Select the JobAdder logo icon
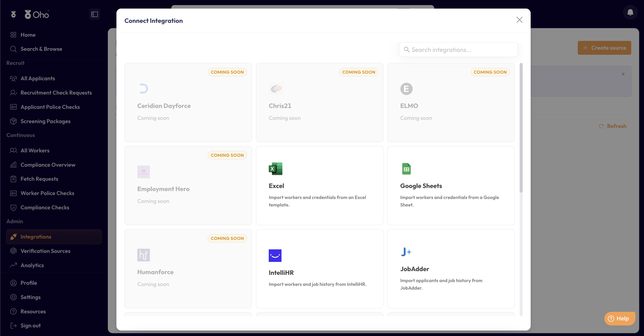Screen dimensions: 644x336 pos(406,252)
